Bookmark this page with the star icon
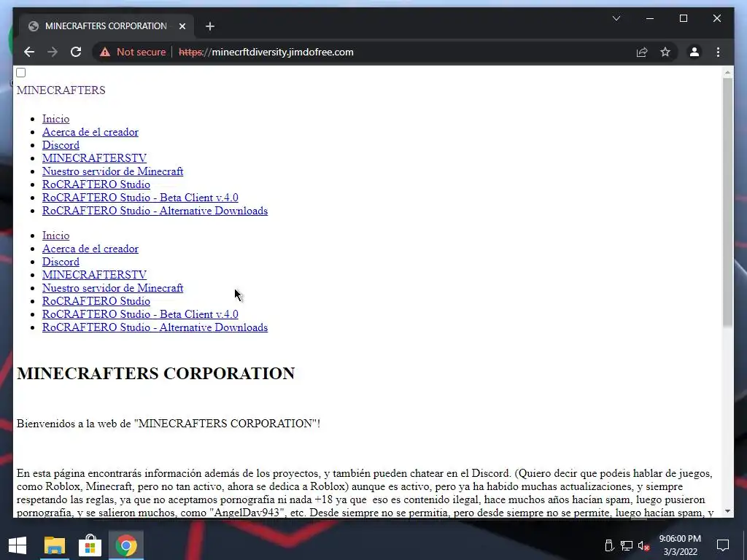This screenshot has width=747, height=560. pyautogui.click(x=665, y=52)
